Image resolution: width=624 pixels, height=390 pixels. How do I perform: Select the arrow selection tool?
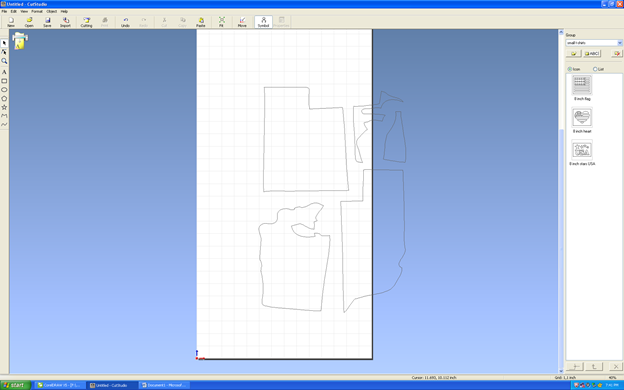(4, 43)
